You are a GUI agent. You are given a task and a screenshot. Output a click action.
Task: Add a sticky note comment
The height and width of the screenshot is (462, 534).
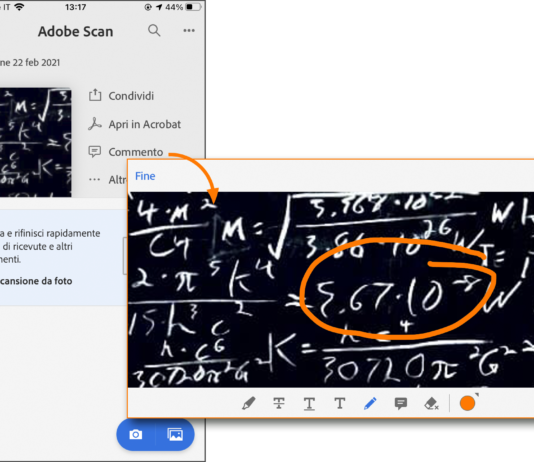pos(401,404)
